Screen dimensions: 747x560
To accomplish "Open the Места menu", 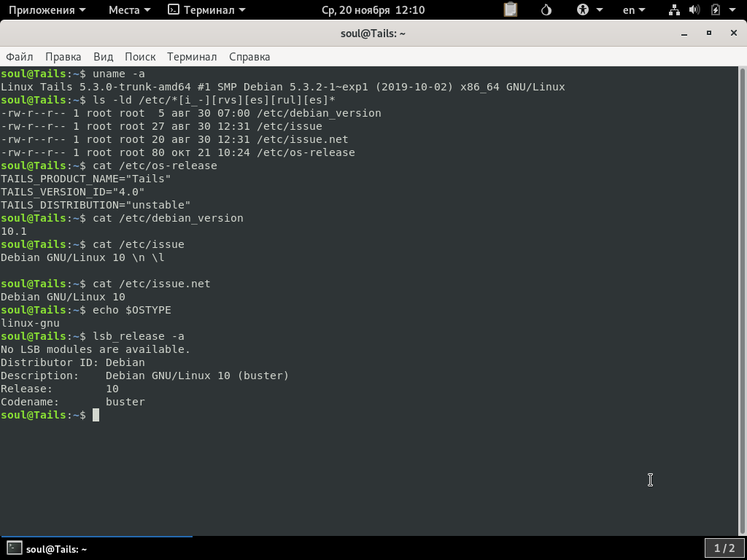I will 129,10.
